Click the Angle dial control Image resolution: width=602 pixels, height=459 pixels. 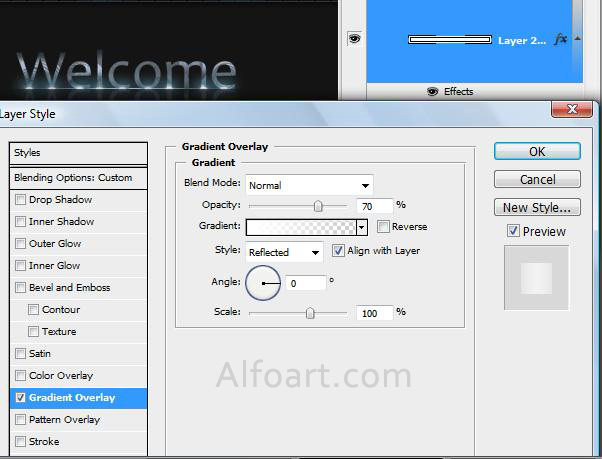point(263,283)
